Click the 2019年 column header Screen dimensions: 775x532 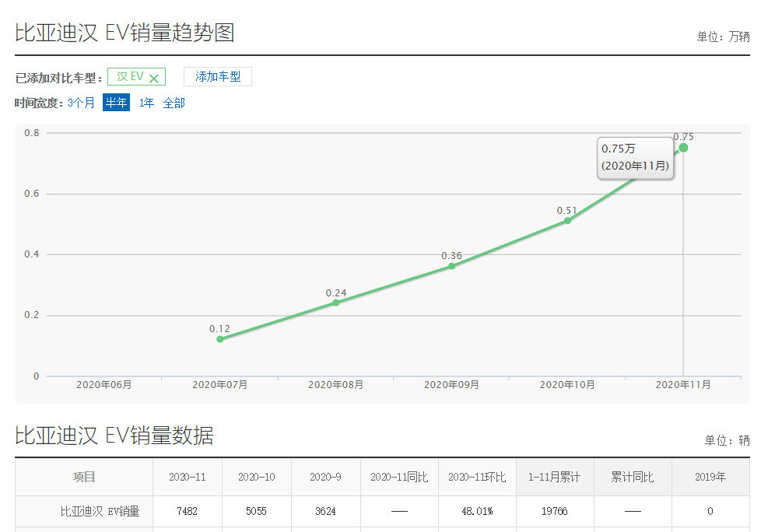coord(710,477)
